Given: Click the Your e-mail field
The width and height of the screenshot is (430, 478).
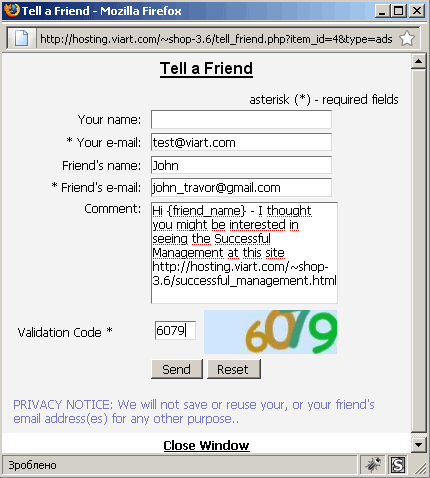Looking at the screenshot, I should tap(241, 142).
